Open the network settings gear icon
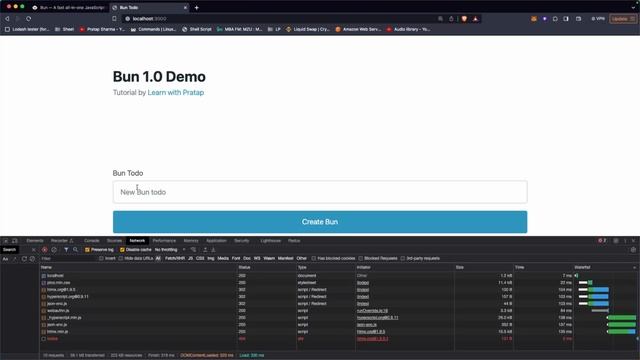The image size is (640, 360). coord(633,250)
